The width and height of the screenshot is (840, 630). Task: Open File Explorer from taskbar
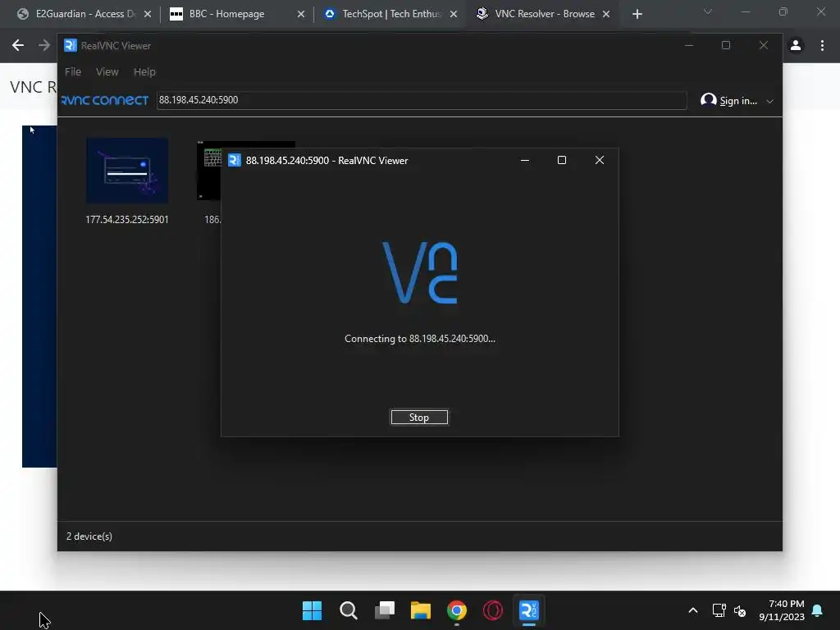tap(421, 610)
